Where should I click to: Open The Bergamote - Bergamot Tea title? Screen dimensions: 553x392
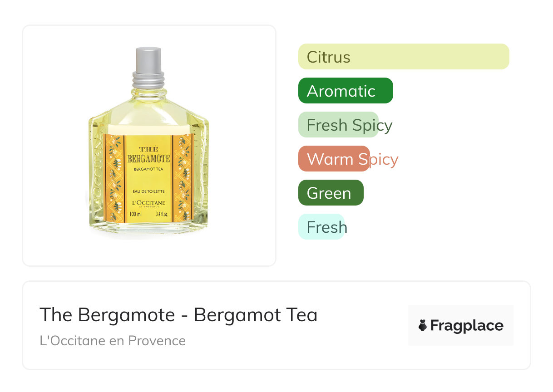pos(178,314)
